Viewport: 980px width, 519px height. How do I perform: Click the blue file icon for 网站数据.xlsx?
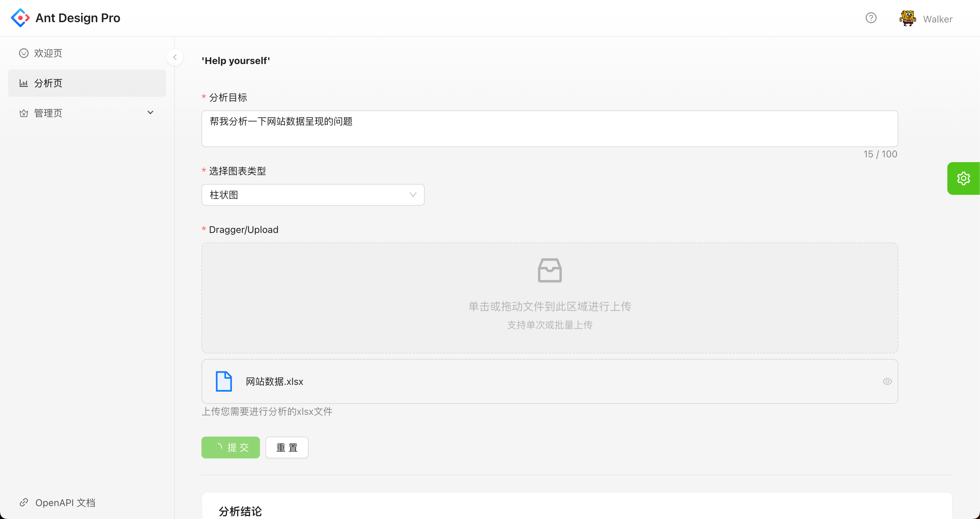(x=224, y=381)
